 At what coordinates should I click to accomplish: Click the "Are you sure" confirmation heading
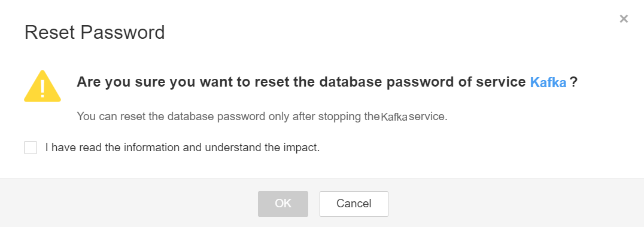(x=327, y=82)
